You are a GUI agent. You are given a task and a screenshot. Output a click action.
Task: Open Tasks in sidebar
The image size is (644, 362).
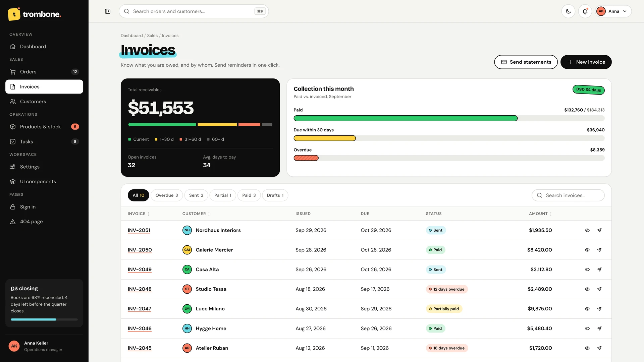(x=44, y=141)
